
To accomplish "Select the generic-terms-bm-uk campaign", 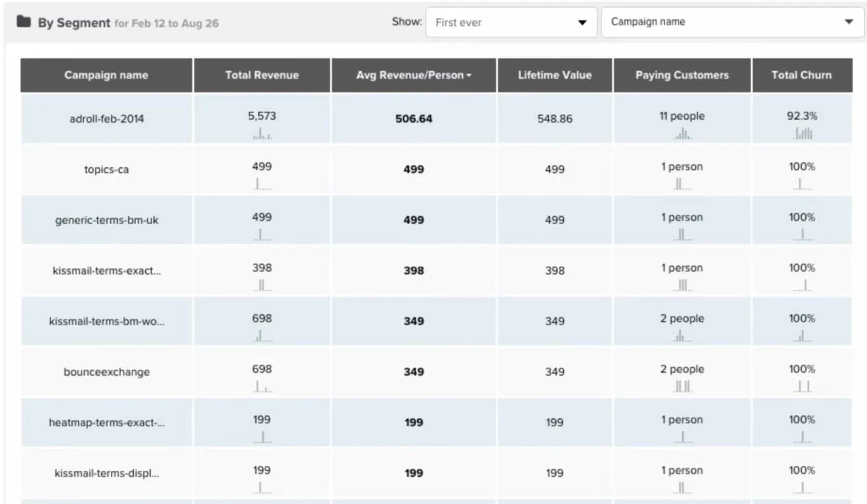I will coord(106,220).
